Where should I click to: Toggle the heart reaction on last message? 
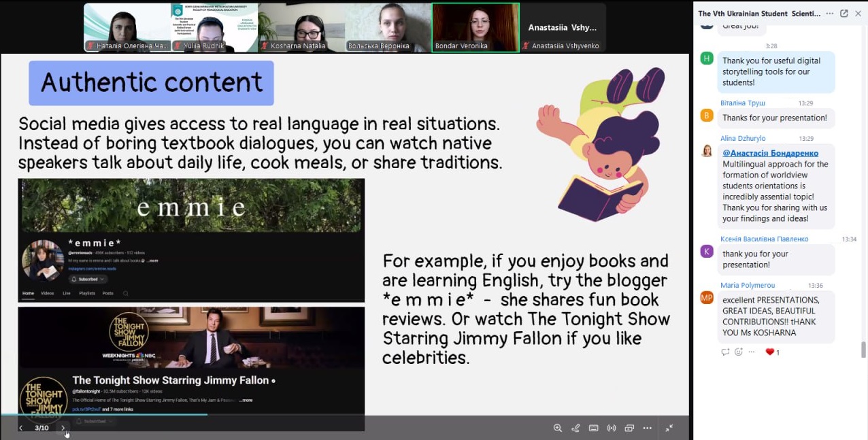coord(770,352)
